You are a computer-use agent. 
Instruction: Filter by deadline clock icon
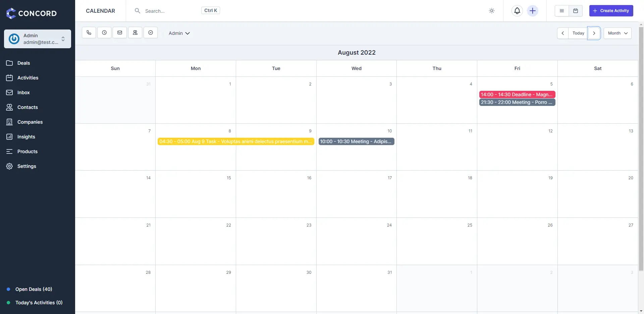point(104,33)
